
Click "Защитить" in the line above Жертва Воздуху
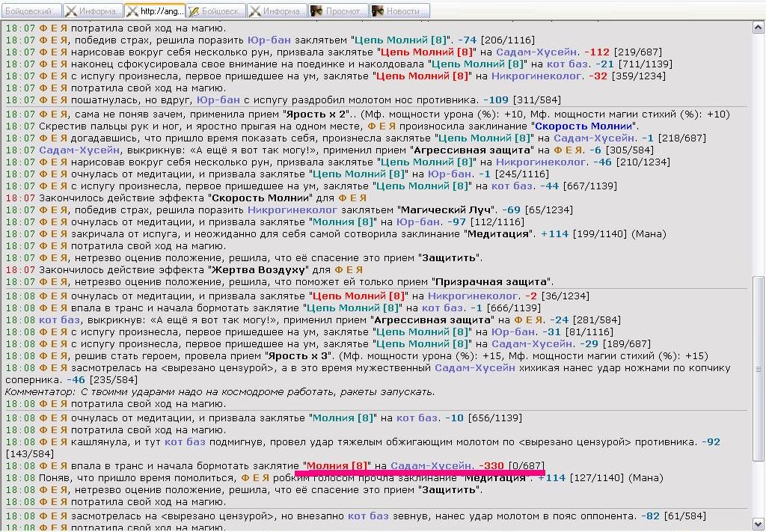(449, 258)
